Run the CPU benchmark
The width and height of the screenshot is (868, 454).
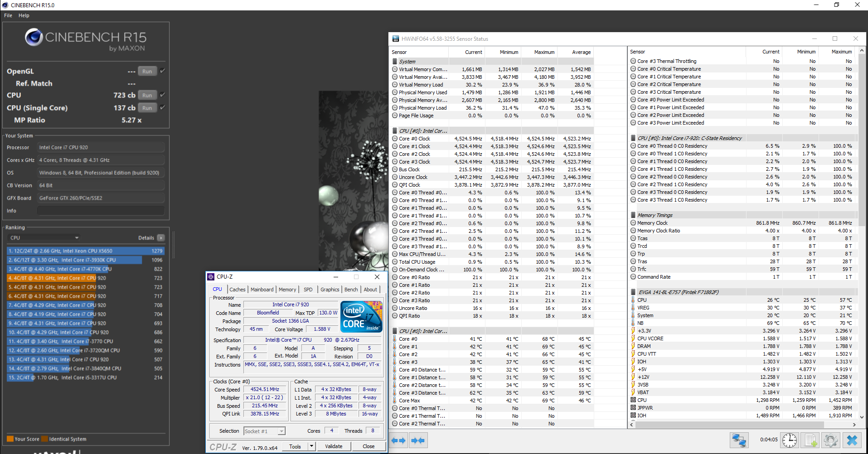[147, 95]
